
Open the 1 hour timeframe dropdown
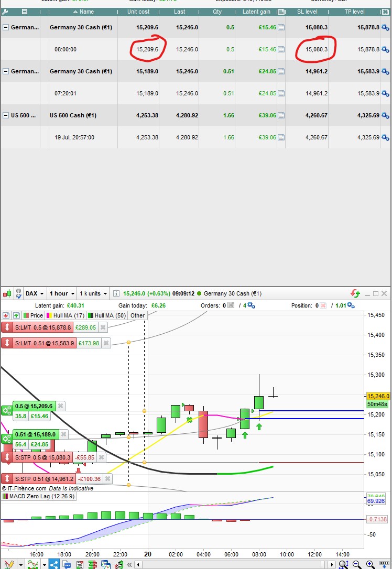pos(62,293)
